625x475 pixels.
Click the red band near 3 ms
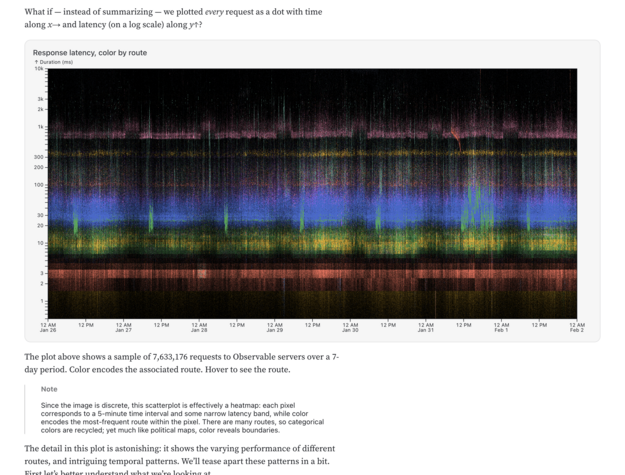click(x=300, y=272)
